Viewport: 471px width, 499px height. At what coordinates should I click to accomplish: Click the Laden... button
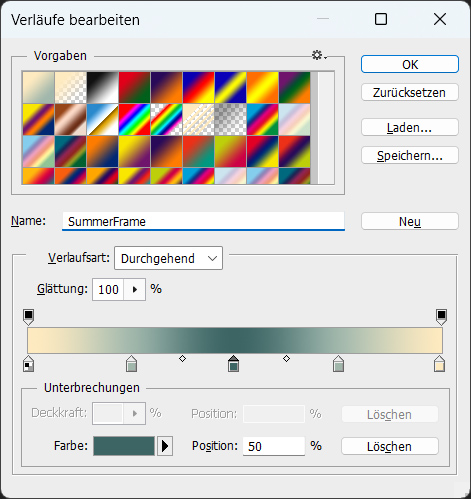410,127
